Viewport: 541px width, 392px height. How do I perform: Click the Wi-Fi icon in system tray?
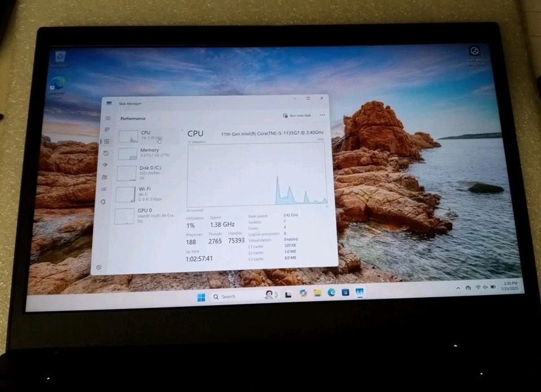(478, 287)
